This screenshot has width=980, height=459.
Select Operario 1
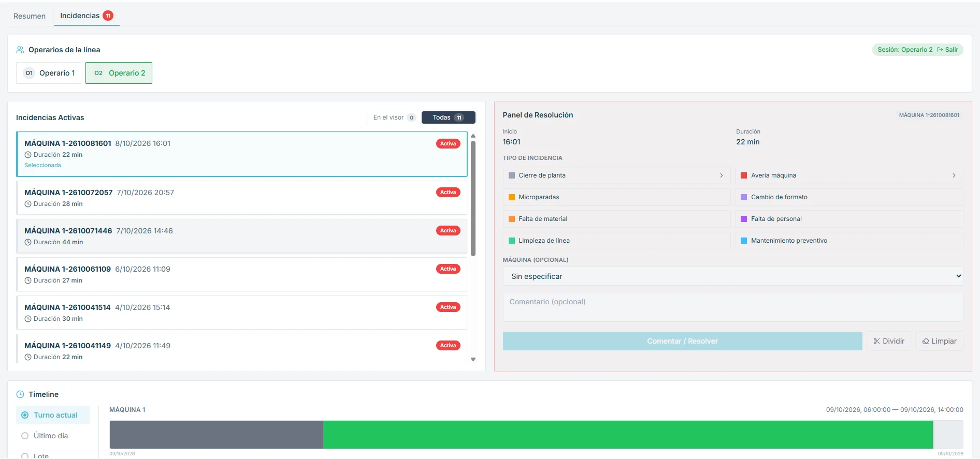(x=49, y=73)
